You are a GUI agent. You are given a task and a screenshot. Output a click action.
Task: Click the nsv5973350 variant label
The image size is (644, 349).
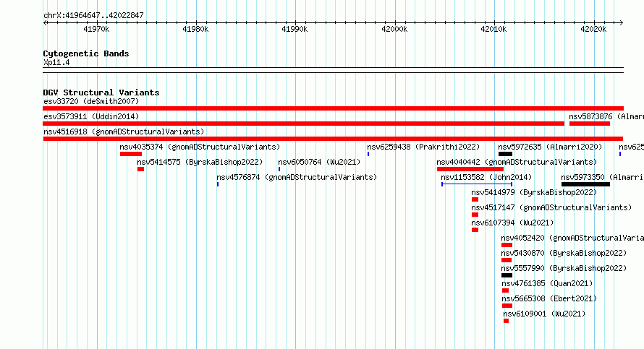(602, 177)
